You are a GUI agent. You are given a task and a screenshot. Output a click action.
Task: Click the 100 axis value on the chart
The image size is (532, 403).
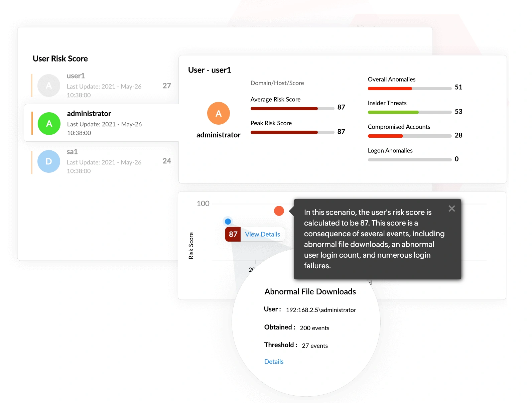tap(203, 204)
